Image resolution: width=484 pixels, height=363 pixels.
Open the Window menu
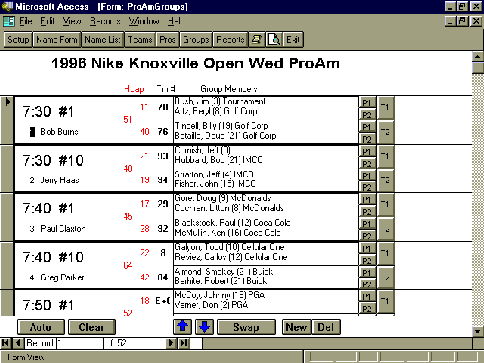(x=144, y=21)
